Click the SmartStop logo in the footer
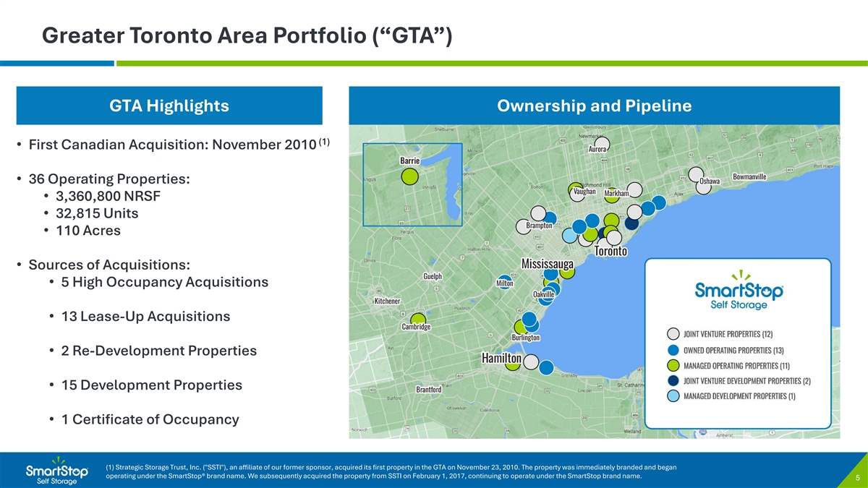The width and height of the screenshot is (868, 488). pyautogui.click(x=57, y=471)
